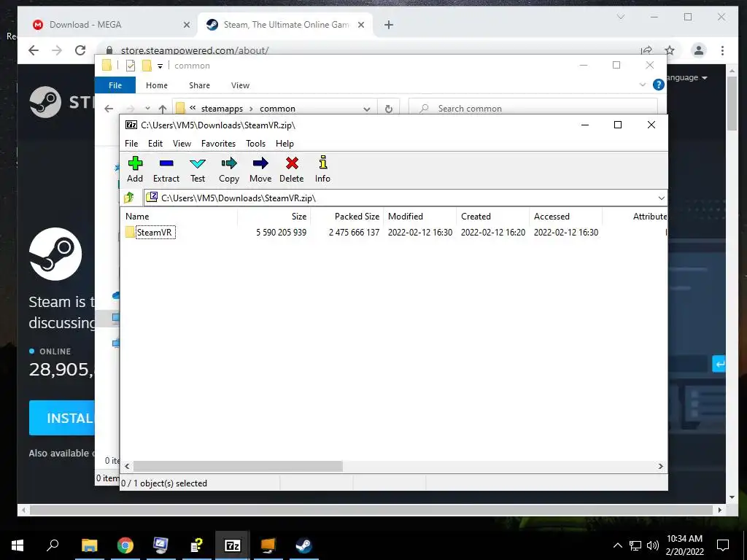Reload the Steam page in Chrome
This screenshot has width=747, height=560.
(80, 50)
